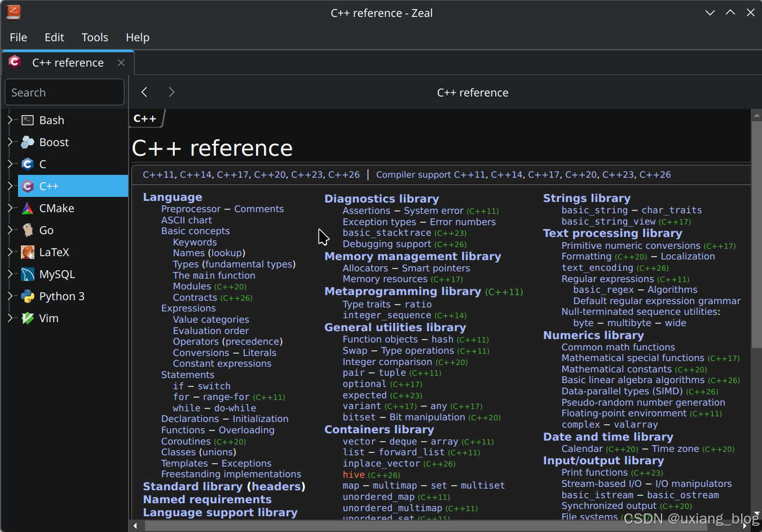Expand the CMake docset tree
The height and width of the screenshot is (532, 762).
tap(10, 208)
